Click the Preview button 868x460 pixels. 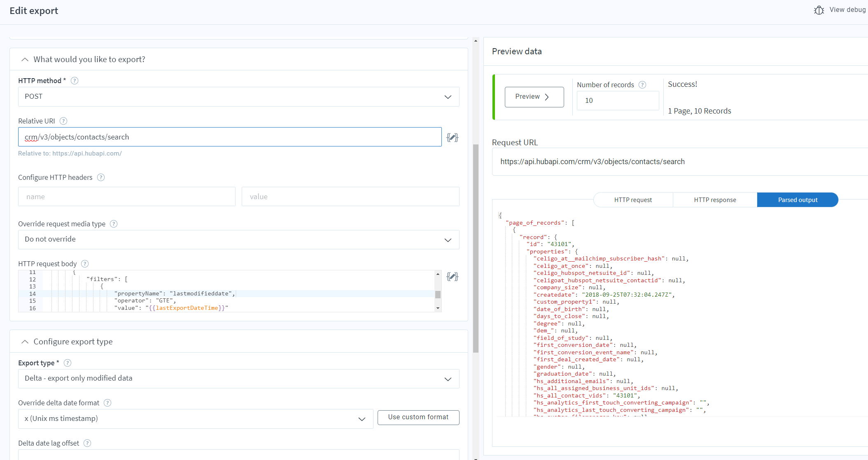pos(534,97)
